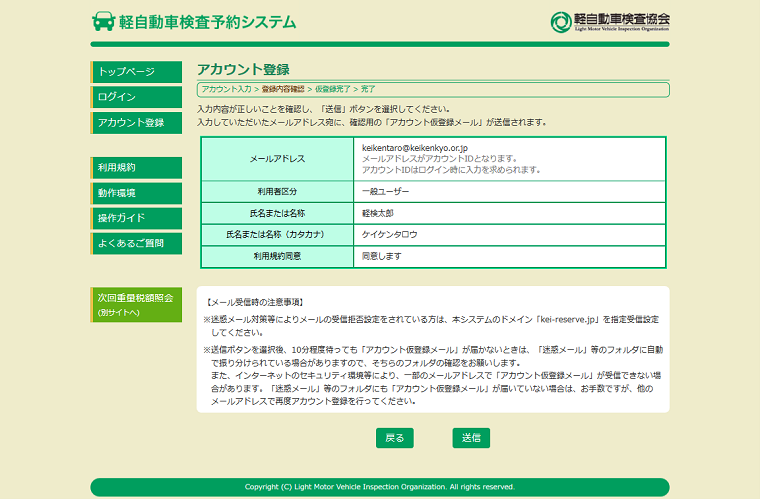This screenshot has height=499, width=760.
Task: Click the Copyright footer text
Action: pyautogui.click(x=380, y=487)
